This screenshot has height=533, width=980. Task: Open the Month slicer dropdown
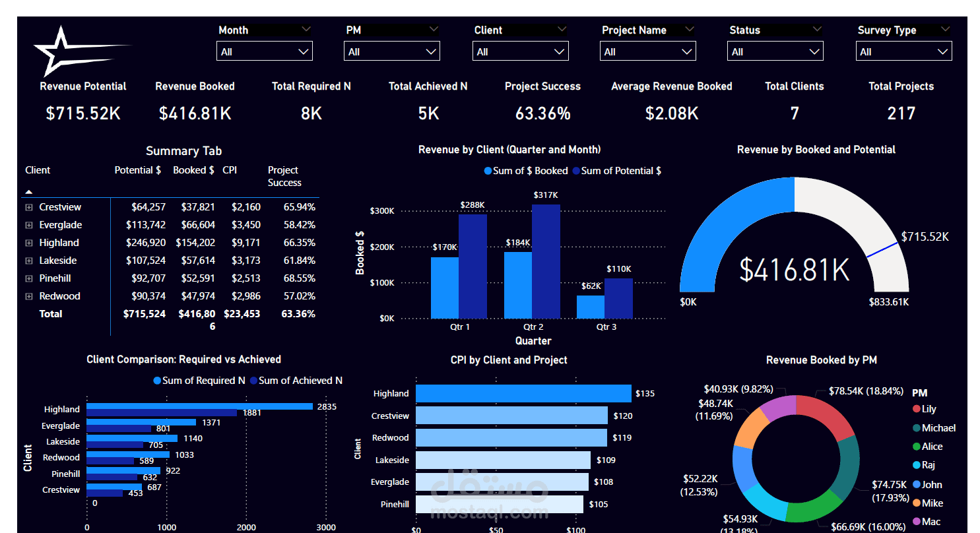click(265, 51)
